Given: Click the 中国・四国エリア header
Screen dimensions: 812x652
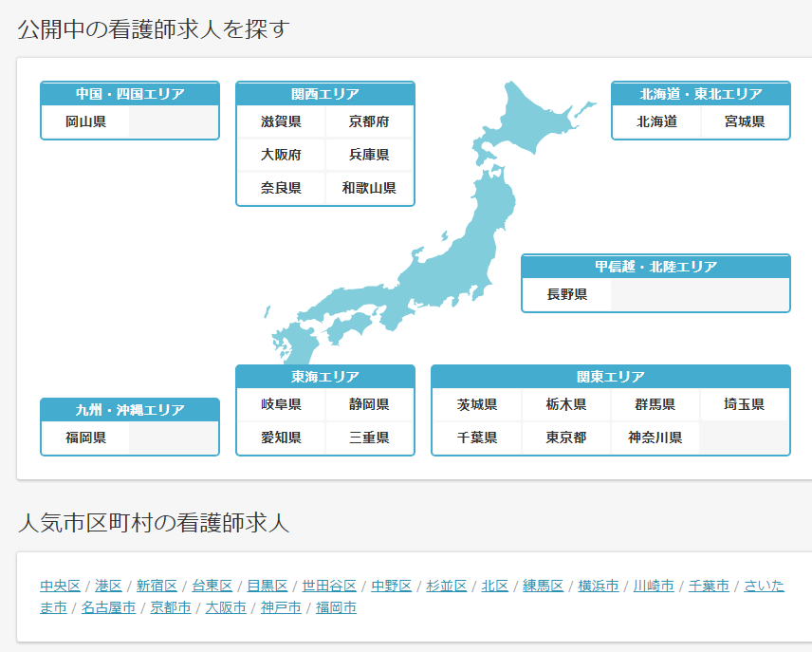Looking at the screenshot, I should tap(130, 94).
